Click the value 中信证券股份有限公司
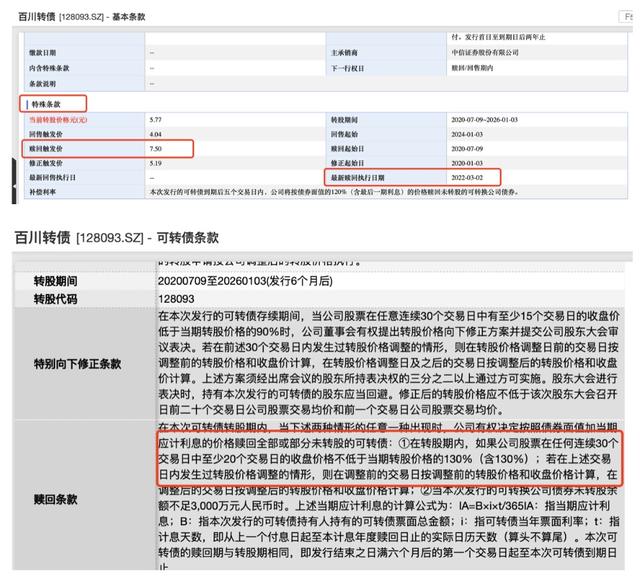Image resolution: width=640 pixels, height=579 pixels. (485, 52)
